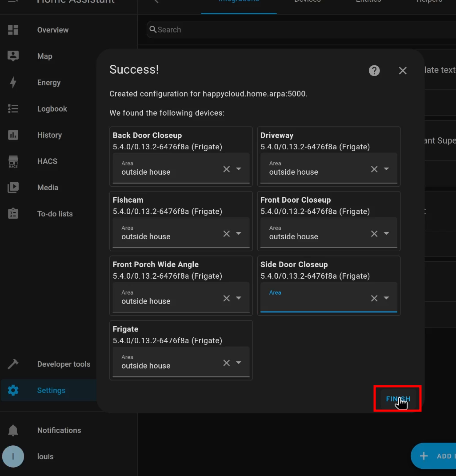The image size is (456, 476).
Task: Expand the Driveway area dropdown
Action: 386,169
